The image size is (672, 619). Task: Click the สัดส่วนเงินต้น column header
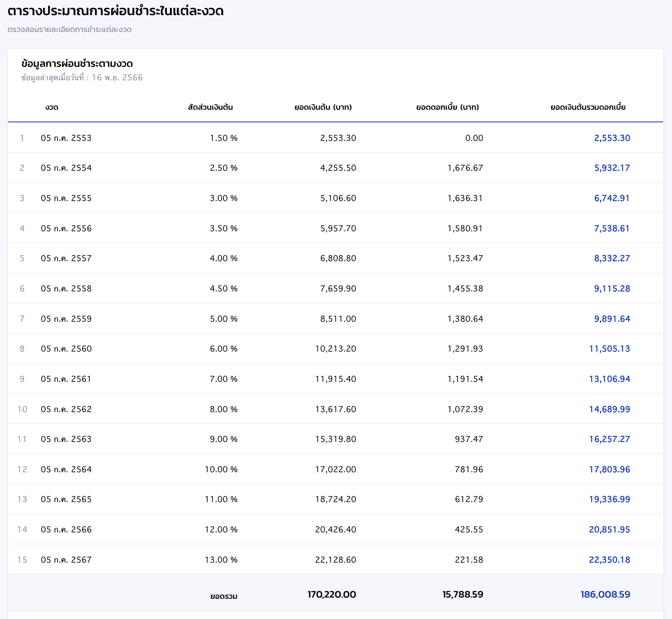click(x=210, y=107)
